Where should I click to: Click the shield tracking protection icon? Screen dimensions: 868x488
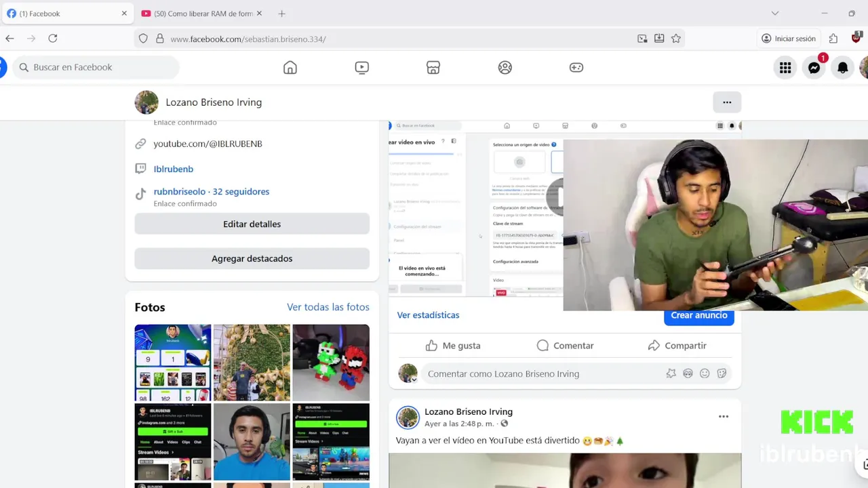(143, 39)
